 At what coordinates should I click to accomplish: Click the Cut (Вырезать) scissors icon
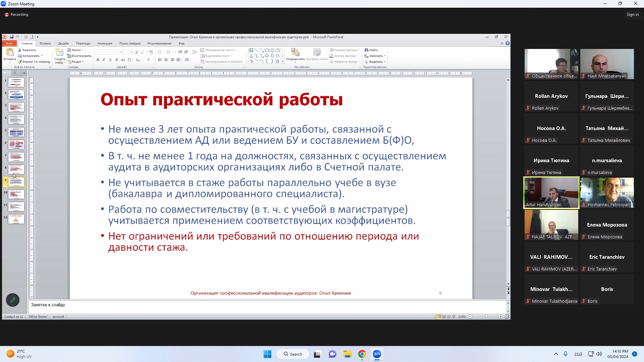click(x=20, y=50)
